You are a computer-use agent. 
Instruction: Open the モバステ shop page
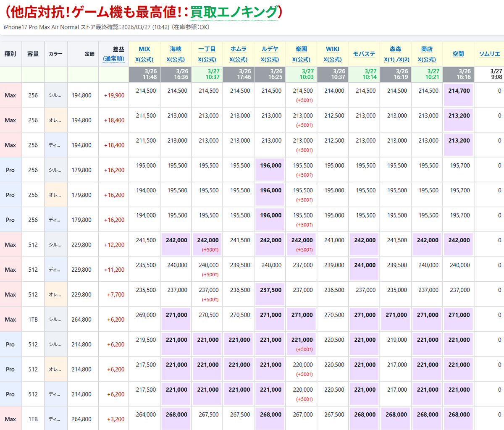click(364, 54)
